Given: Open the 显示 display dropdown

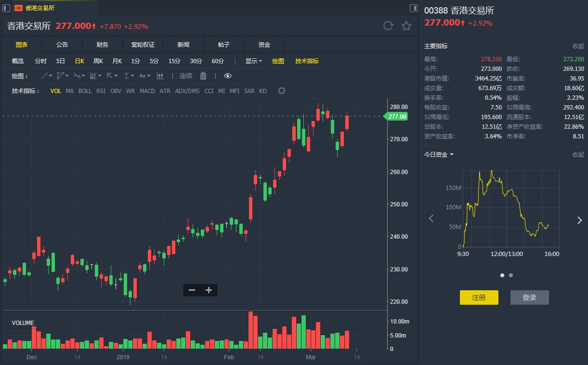Looking at the screenshot, I should (x=253, y=61).
